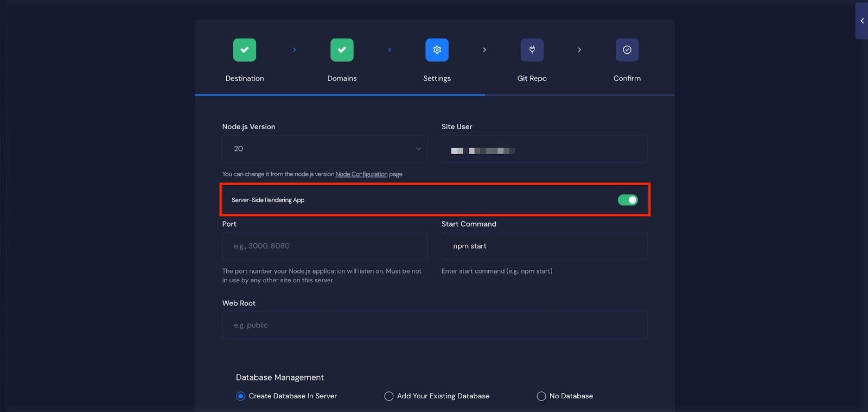This screenshot has width=868, height=412.
Task: Open the Node Configuration link
Action: click(x=361, y=174)
